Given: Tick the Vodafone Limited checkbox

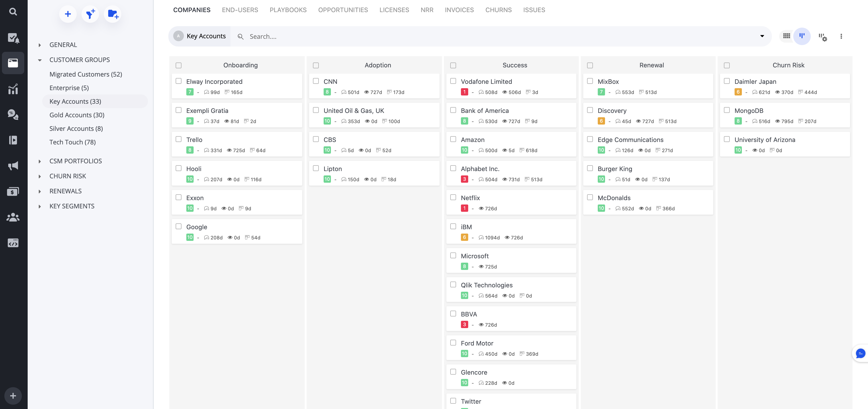Looking at the screenshot, I should [453, 81].
